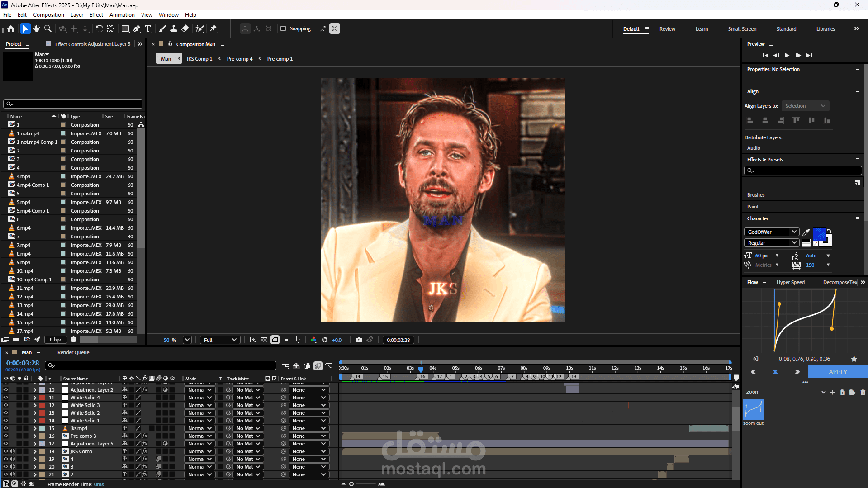Viewport: 868px width, 488px height.
Task: Click the timeline zoom slider handle
Action: (351, 484)
